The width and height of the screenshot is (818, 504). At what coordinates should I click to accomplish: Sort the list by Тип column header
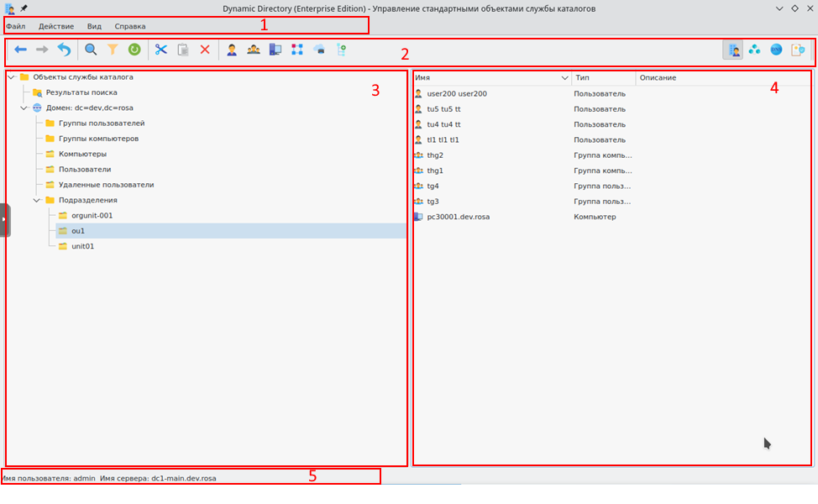click(x=602, y=77)
